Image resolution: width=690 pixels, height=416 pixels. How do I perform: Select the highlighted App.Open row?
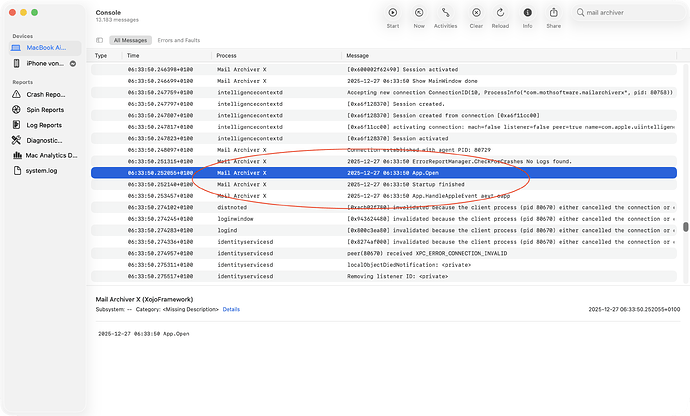coord(384,173)
